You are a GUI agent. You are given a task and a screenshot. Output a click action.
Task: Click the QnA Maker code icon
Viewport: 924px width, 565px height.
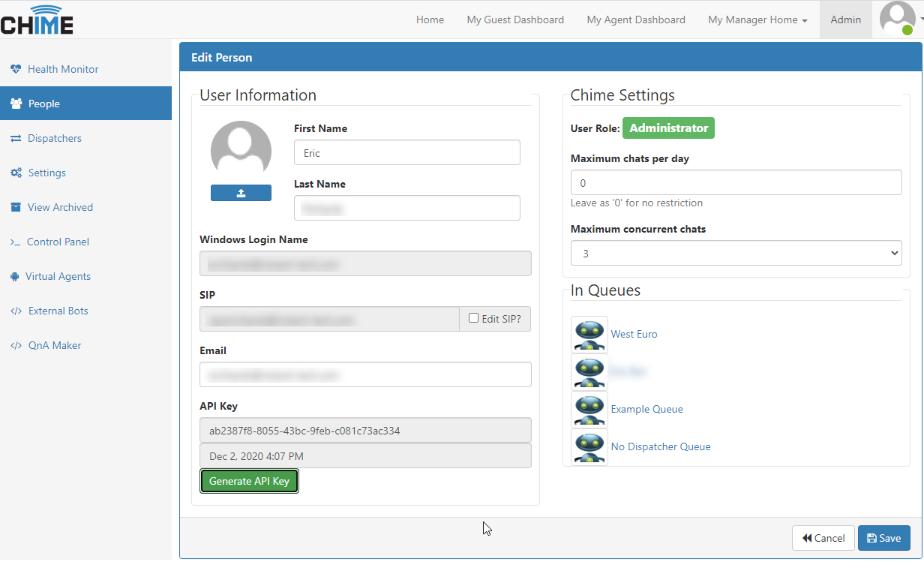click(x=16, y=345)
